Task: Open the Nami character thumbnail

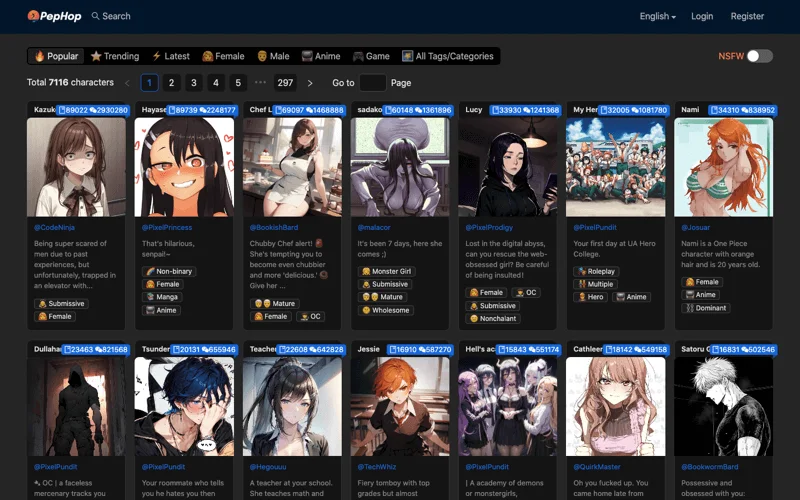Action: 723,167
